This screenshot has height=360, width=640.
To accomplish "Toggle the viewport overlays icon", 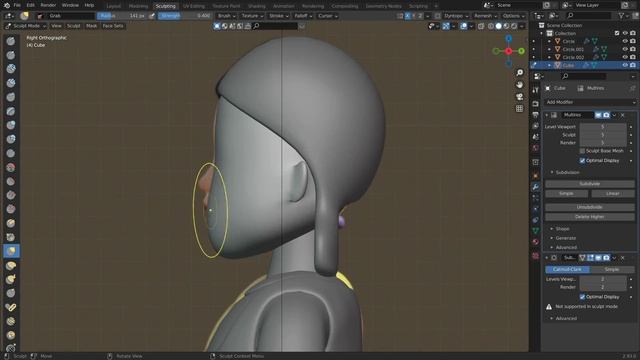I will (464, 26).
